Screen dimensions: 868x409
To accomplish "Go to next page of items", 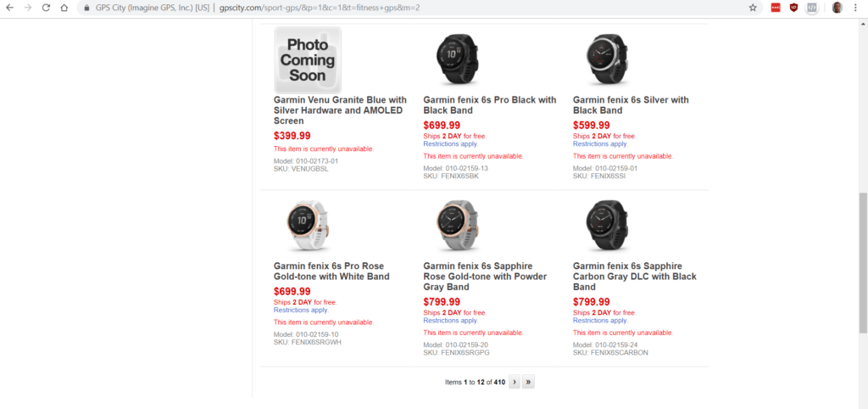I will [x=514, y=382].
